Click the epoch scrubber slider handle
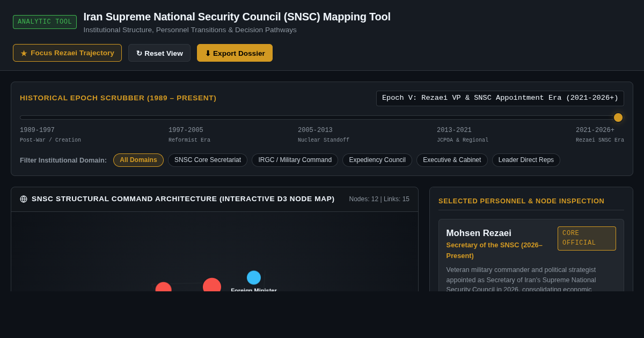Viewport: 644px width, 338px height. pyautogui.click(x=618, y=117)
